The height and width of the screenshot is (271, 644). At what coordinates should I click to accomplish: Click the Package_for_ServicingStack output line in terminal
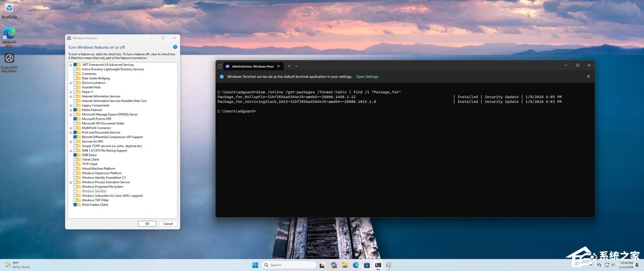[x=390, y=101]
